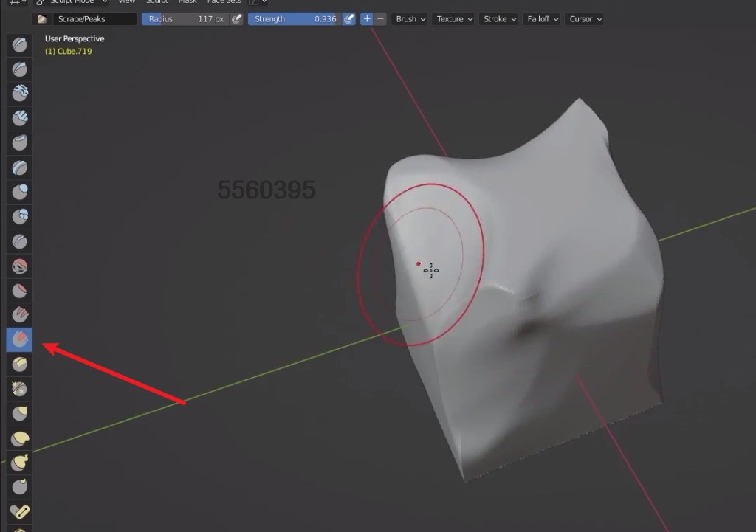Select the Inflate brush tool
The image size is (756, 532).
[19, 193]
